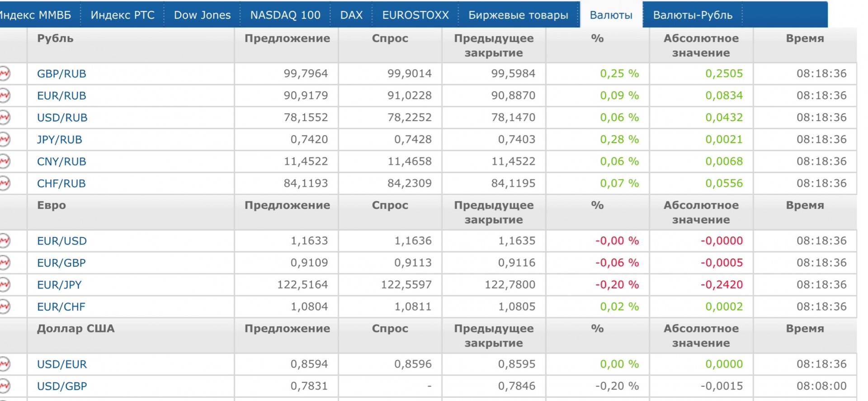Select the Dow Jones tab
The image size is (868, 401).
coord(202,15)
